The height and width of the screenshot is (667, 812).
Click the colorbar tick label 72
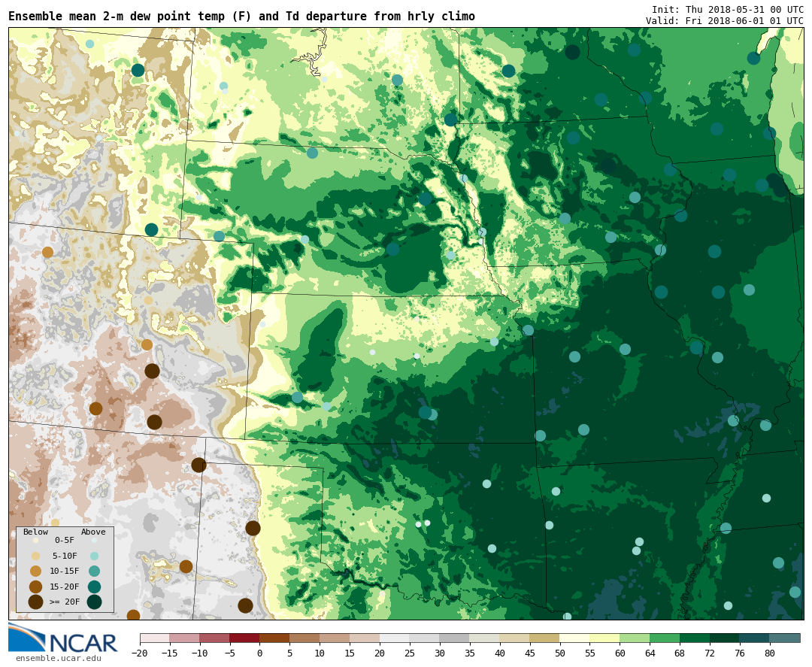(x=710, y=653)
